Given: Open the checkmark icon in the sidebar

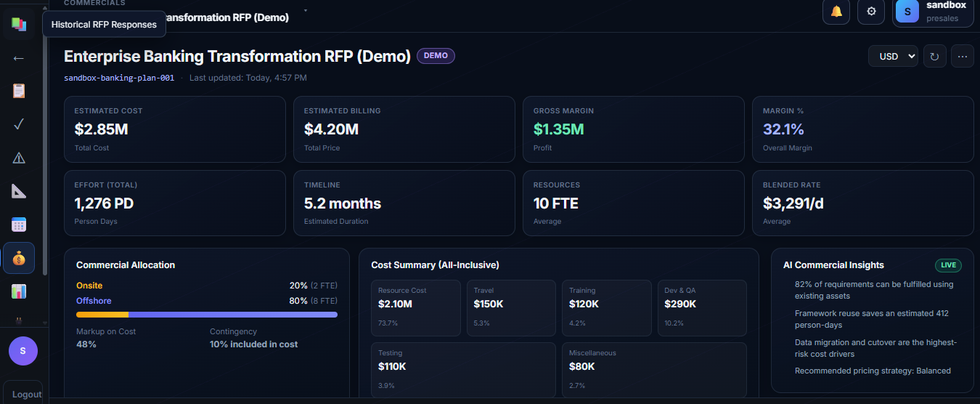Looking at the screenshot, I should tap(19, 124).
